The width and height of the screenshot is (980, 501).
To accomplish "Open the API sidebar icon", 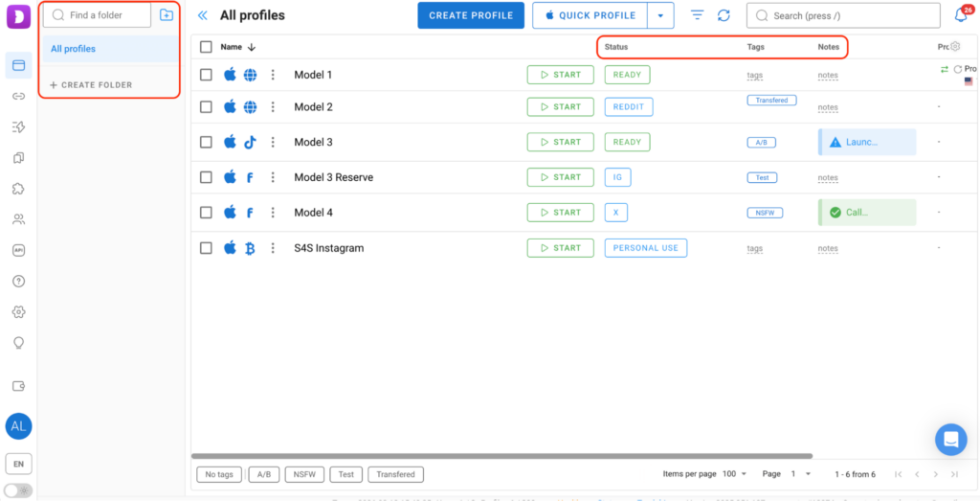I will 18,250.
